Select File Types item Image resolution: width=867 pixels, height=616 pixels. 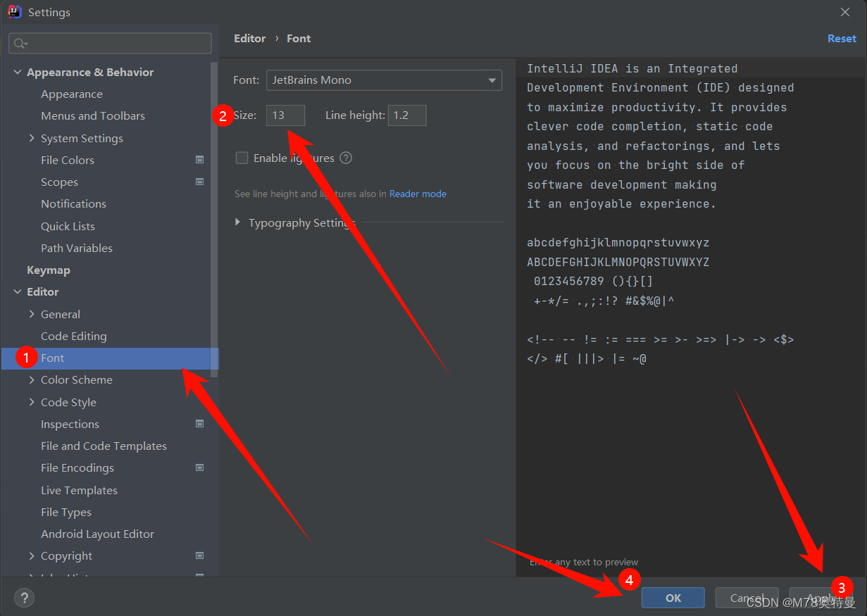click(x=66, y=512)
